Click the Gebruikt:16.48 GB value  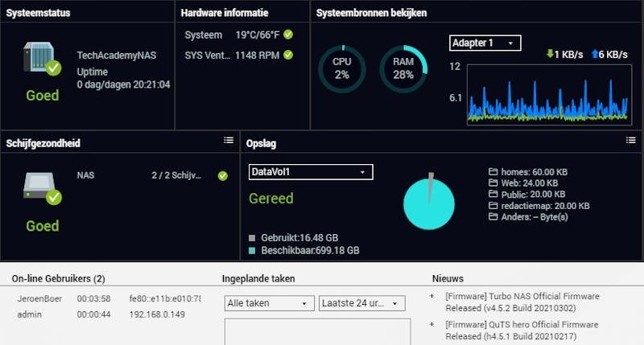point(299,237)
